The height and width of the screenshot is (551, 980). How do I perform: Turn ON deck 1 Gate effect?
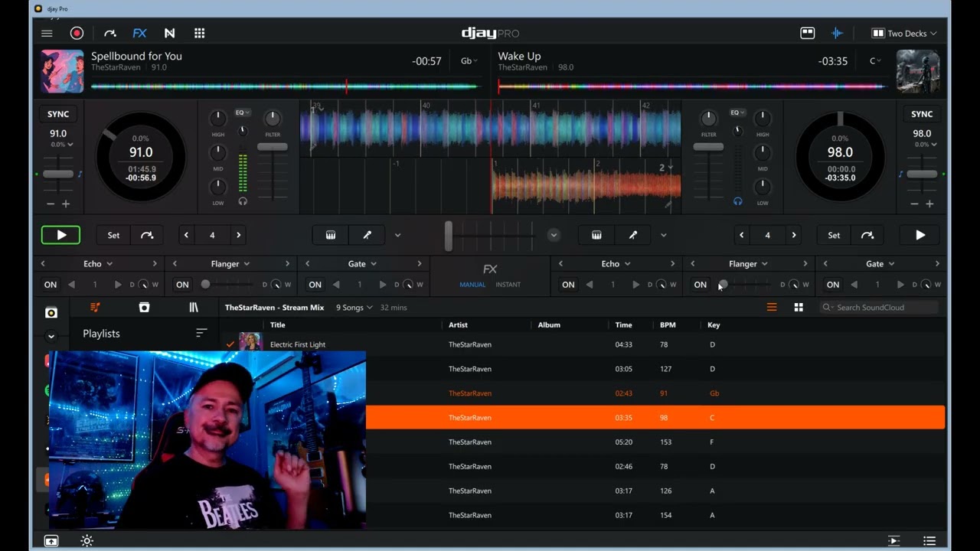click(x=315, y=285)
